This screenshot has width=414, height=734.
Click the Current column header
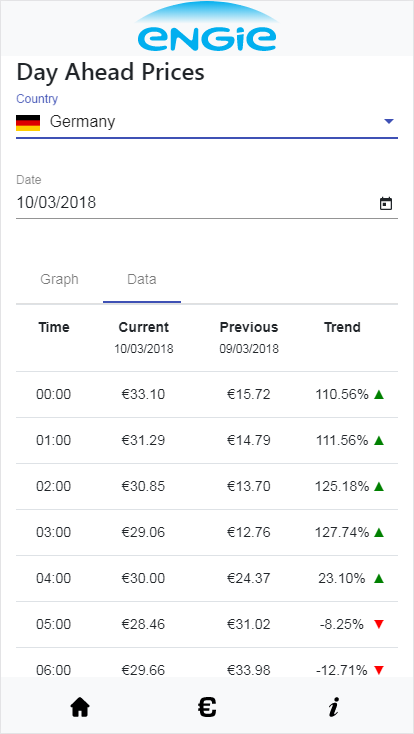coord(144,327)
